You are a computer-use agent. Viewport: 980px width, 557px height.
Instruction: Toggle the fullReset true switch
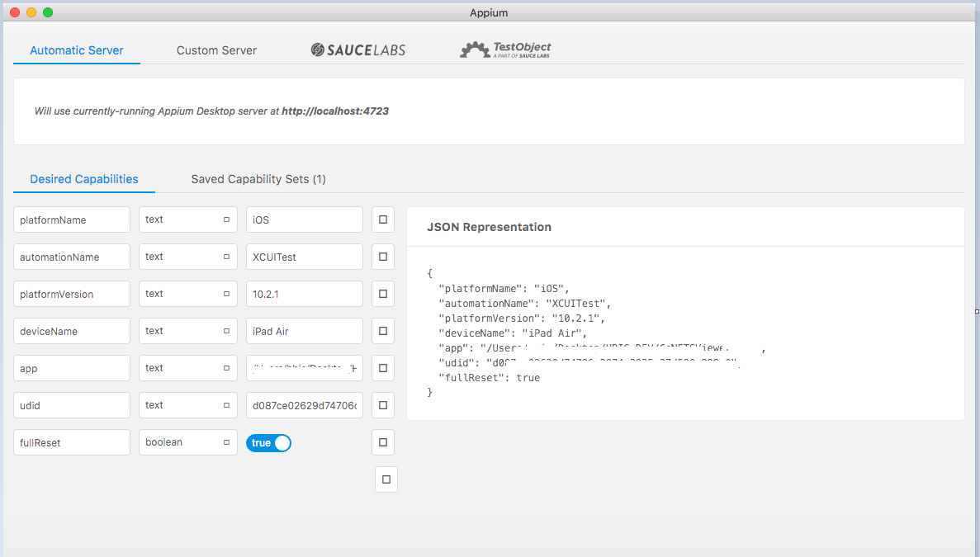tap(269, 443)
